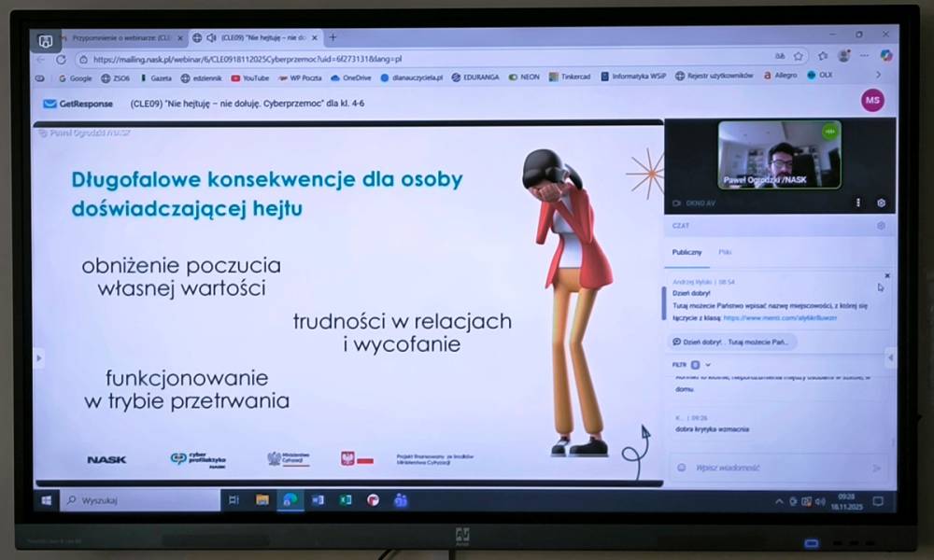Collapse the right chat side panel
934x560 pixels.
[x=889, y=357]
